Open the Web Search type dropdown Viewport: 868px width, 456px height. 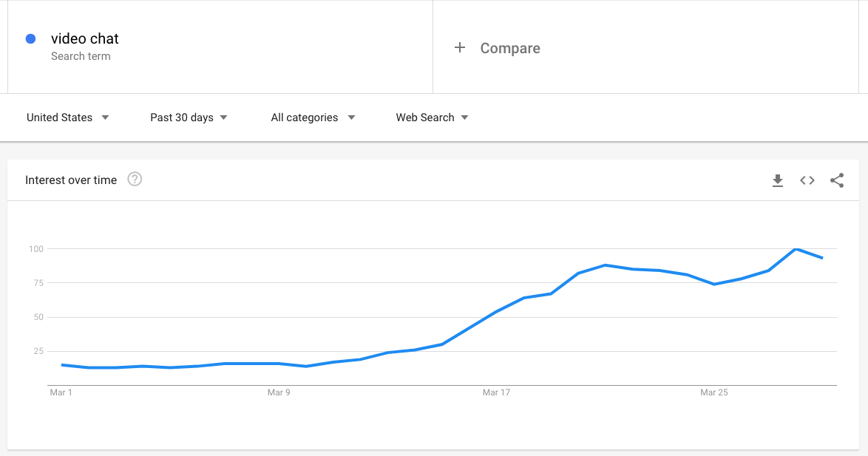coord(432,117)
